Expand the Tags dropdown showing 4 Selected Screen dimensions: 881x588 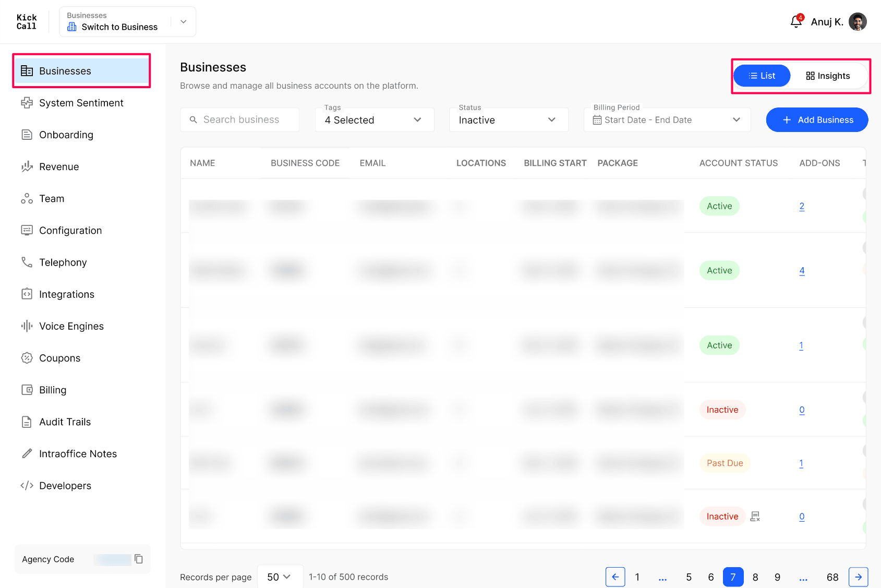375,120
